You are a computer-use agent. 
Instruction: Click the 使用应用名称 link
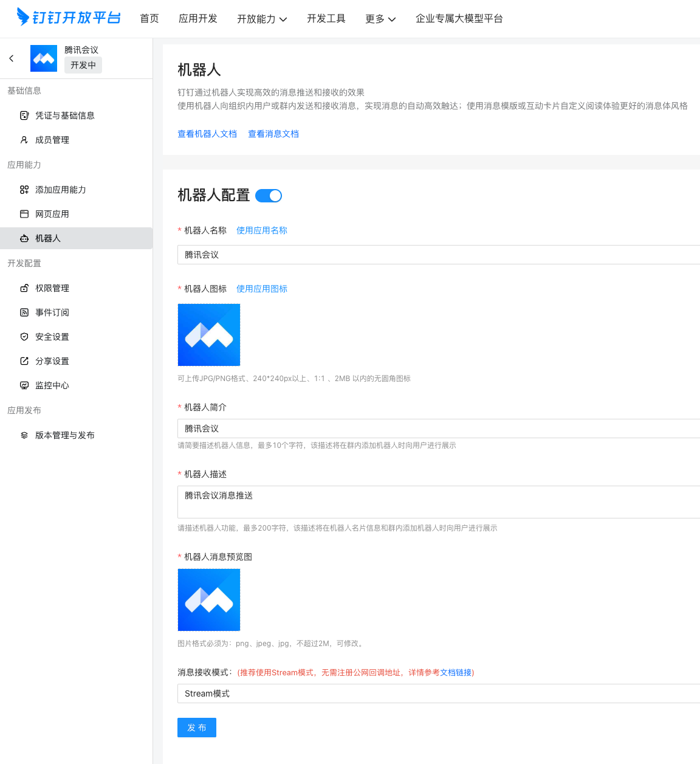(262, 230)
